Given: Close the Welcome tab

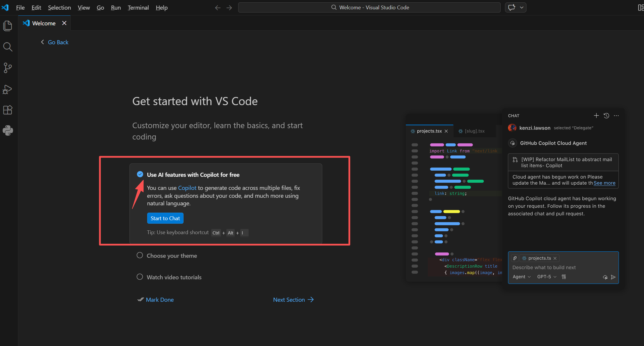Looking at the screenshot, I should (64, 23).
